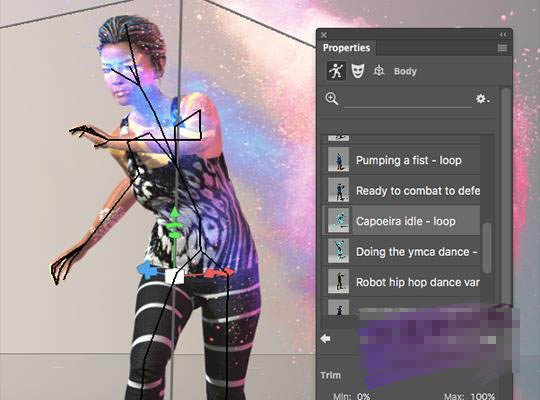Close the Properties panel with X
540x400 pixels.
click(324, 35)
